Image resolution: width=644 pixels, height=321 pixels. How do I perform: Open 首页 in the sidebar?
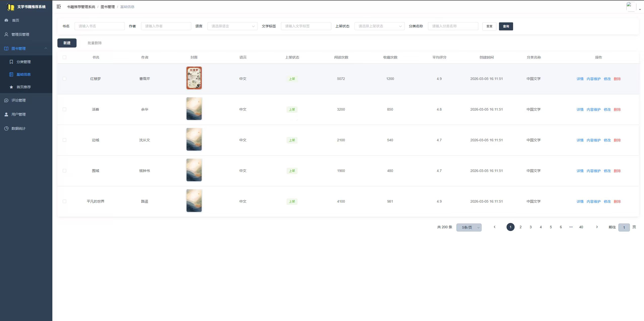tap(26, 20)
